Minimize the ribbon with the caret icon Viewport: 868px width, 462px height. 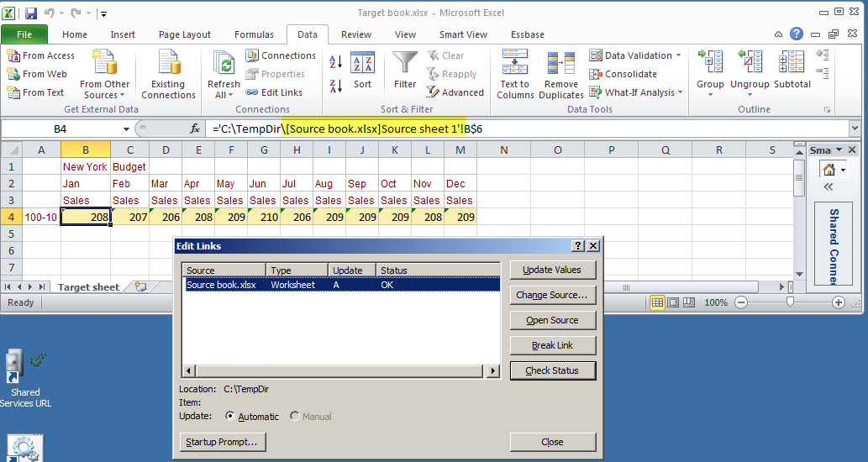pos(778,34)
